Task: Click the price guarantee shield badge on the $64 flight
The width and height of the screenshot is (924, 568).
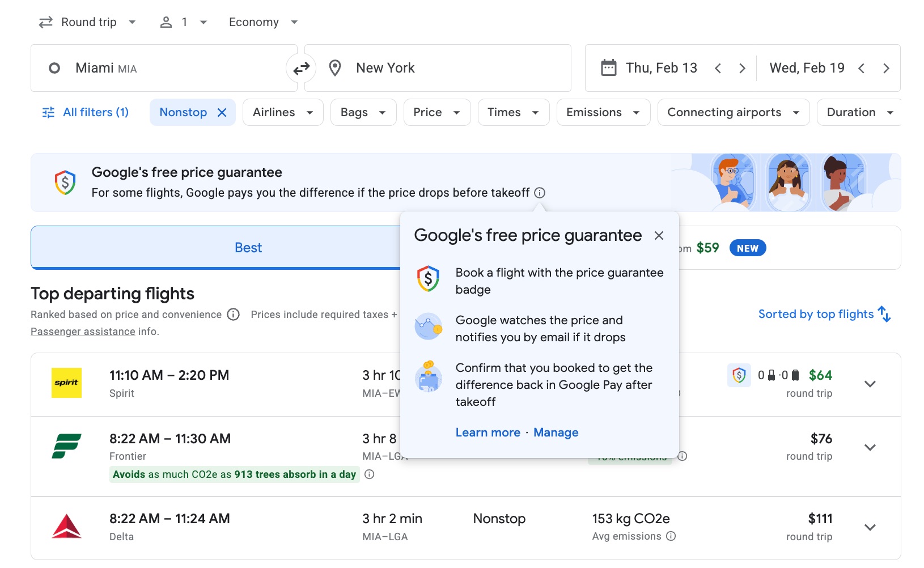Action: click(739, 375)
